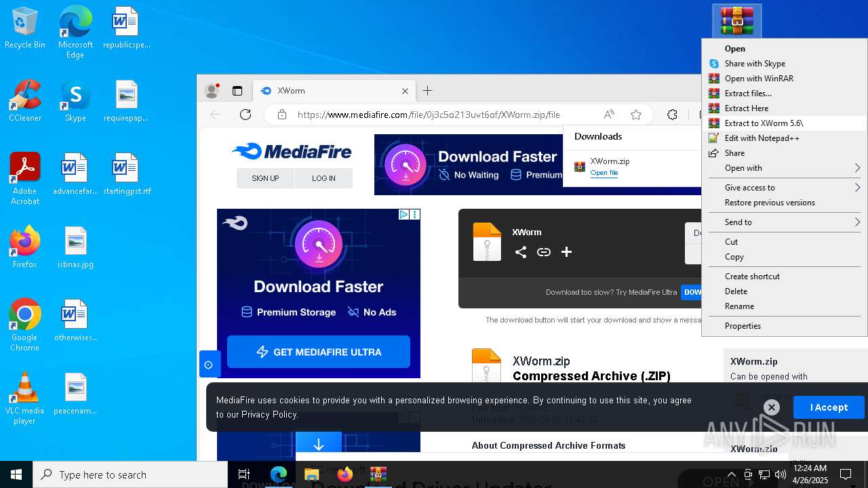Open Skype desktop shortcut
This screenshot has width=868, height=488.
pos(75,102)
